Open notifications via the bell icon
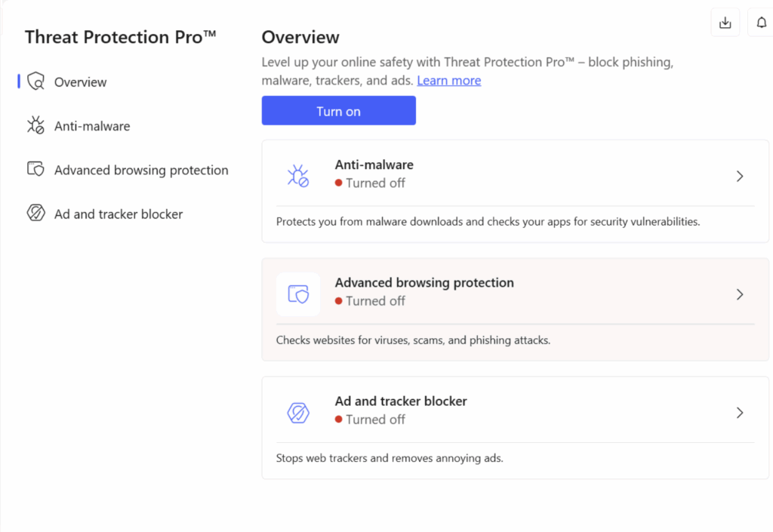Viewport: 773px width, 532px height. (761, 22)
